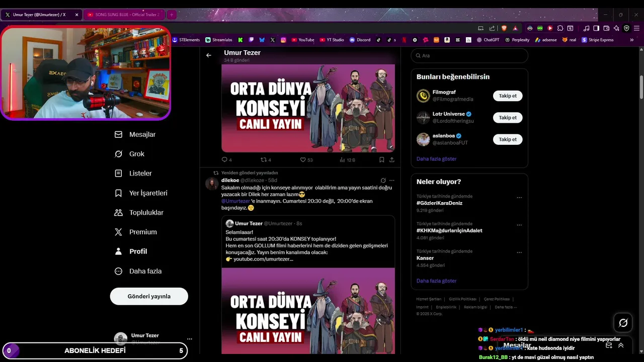Open youtube.com/umurtezer link in quoted post

pyautogui.click(x=263, y=259)
